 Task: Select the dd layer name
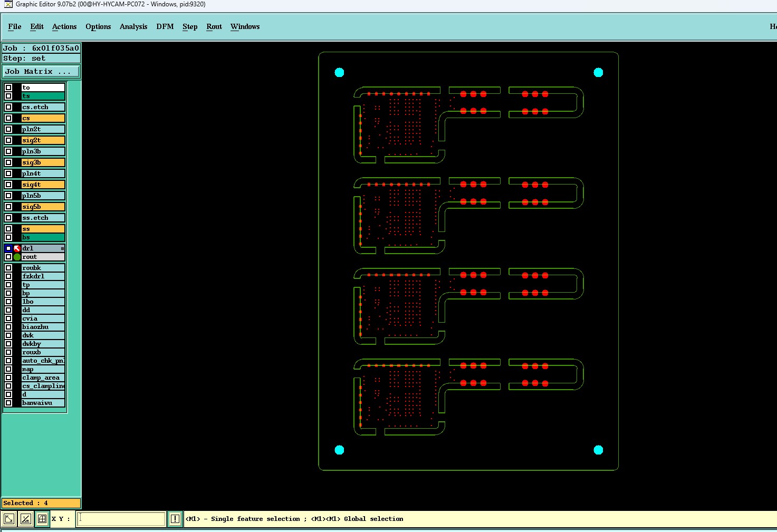click(x=43, y=310)
